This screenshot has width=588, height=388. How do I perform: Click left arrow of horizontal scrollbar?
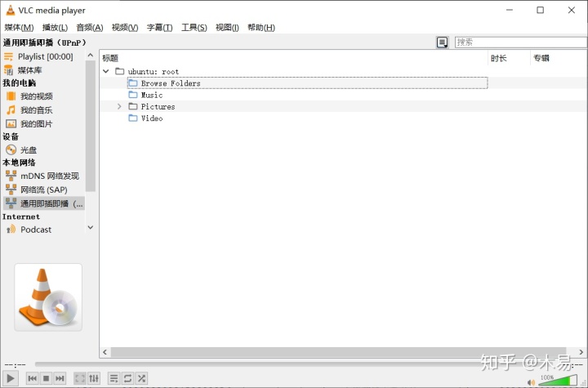point(105,352)
